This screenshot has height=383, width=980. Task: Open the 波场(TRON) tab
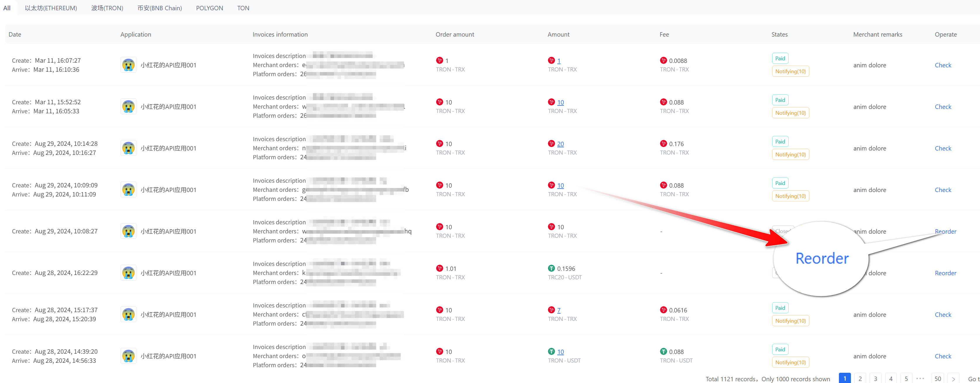pos(107,8)
